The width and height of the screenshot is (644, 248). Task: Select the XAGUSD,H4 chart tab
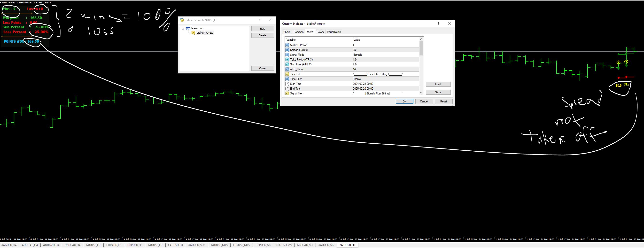click(x=9, y=245)
